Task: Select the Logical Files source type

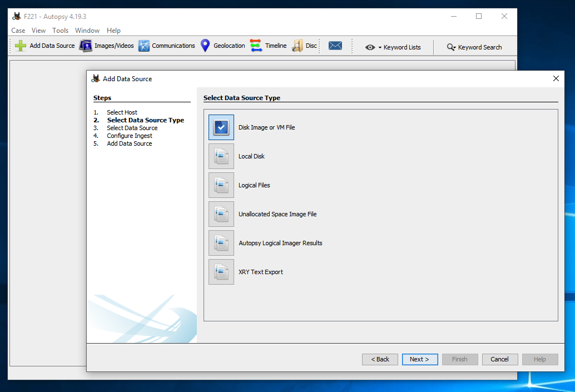Action: tap(221, 185)
